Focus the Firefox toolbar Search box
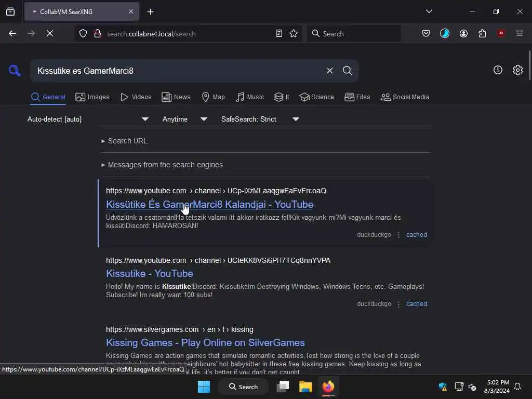Image resolution: width=532 pixels, height=399 pixels. [354, 34]
